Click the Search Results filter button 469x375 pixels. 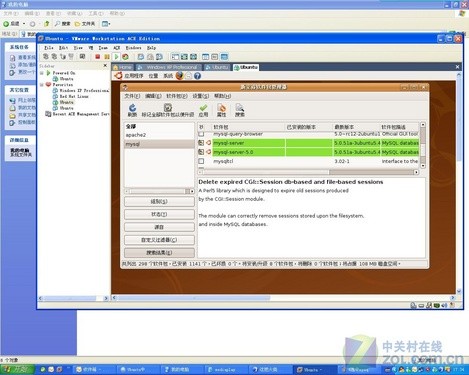159,253
